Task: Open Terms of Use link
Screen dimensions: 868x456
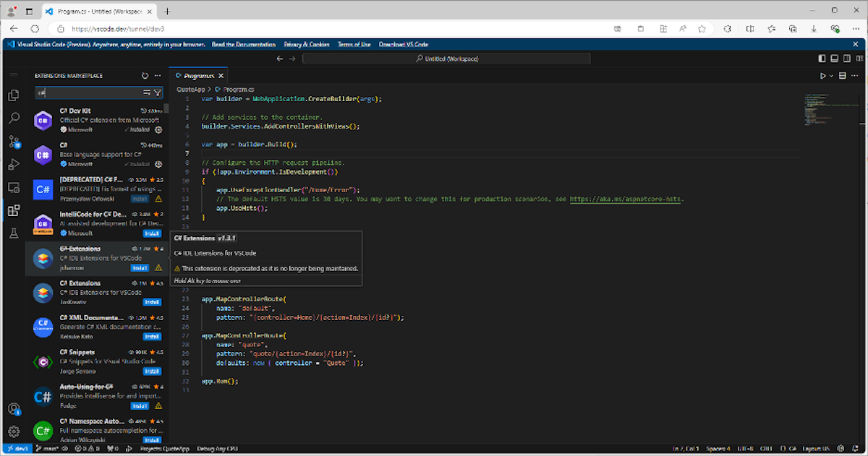Action: [354, 44]
